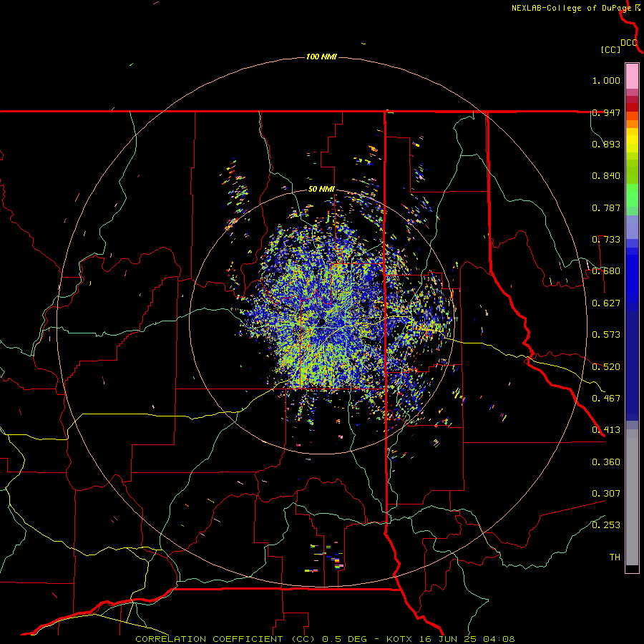
Task: Click the [CC] color scale heading
Action: 610,49
